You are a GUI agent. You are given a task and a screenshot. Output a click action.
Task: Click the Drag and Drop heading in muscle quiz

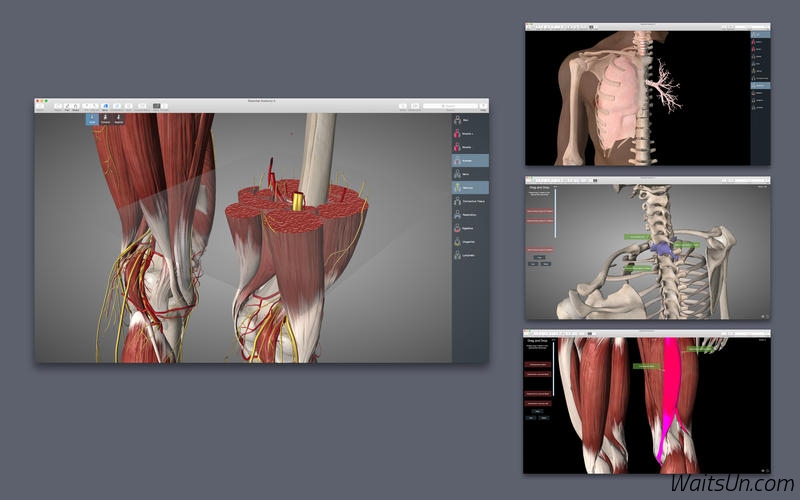[537, 341]
